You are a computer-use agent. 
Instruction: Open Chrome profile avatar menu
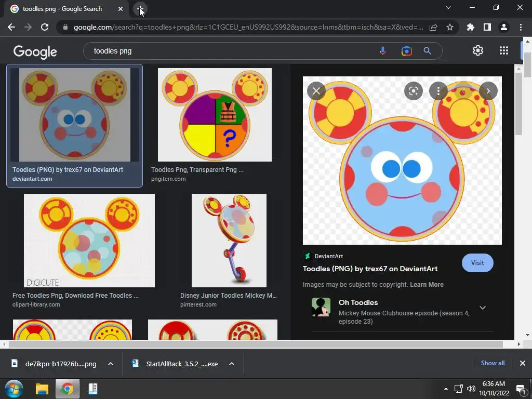[x=504, y=27]
